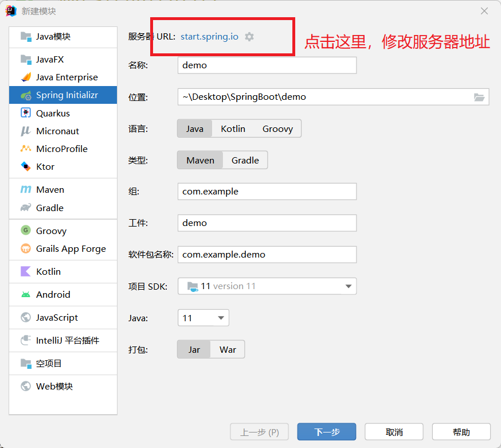Select Kotlin language option

pyautogui.click(x=233, y=128)
